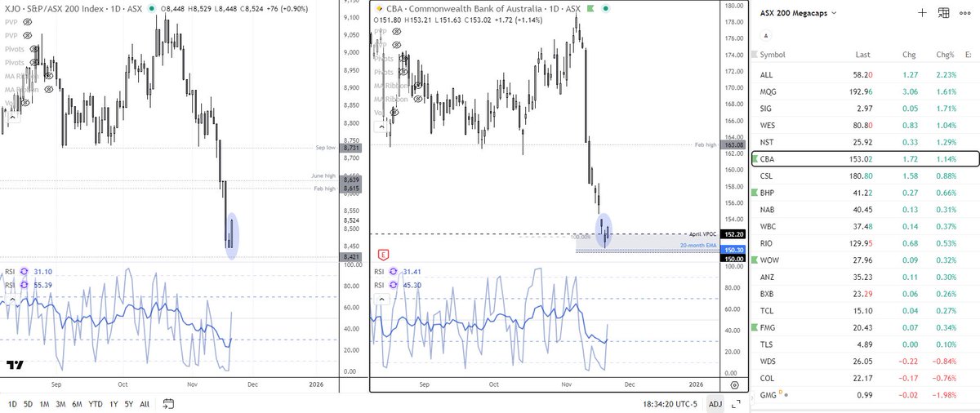Image resolution: width=980 pixels, height=413 pixels.
Task: Select CSL row in watchlist
Action: tap(864, 175)
